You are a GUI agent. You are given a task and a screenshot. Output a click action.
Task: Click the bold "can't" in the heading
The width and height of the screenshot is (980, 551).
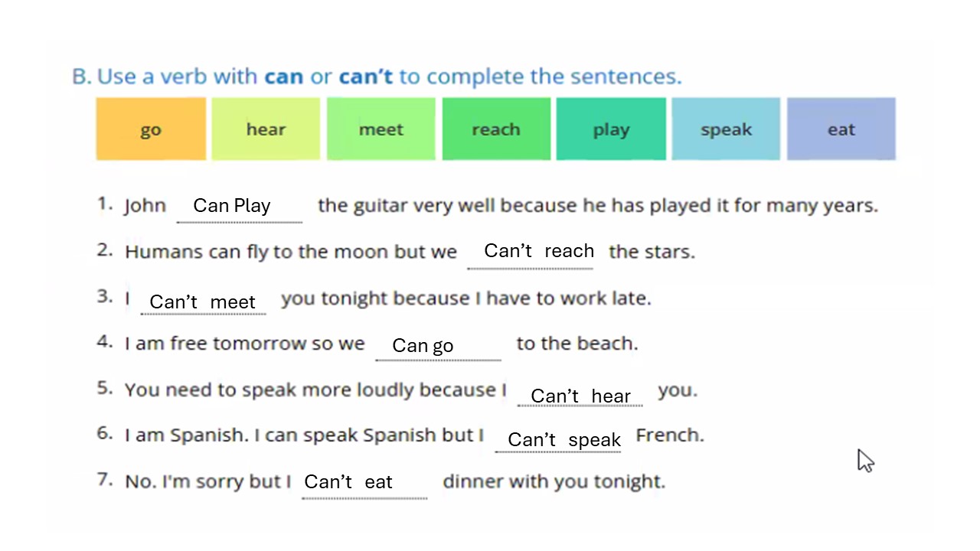pos(365,77)
